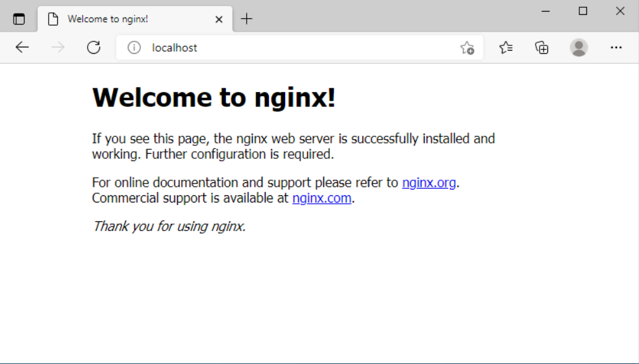The image size is (639, 364).
Task: View site information icon in address bar
Action: pyautogui.click(x=134, y=47)
